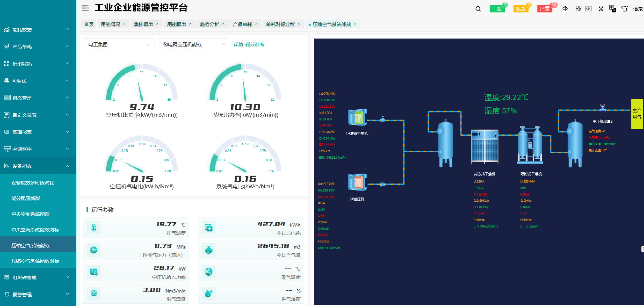Switch language with the translate icon
The image size is (644, 306).
613,9
